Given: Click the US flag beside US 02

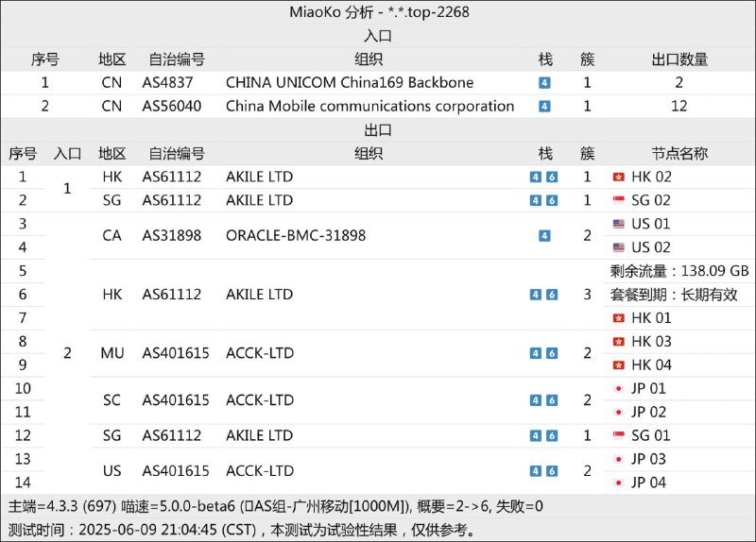Looking at the screenshot, I should 619,247.
